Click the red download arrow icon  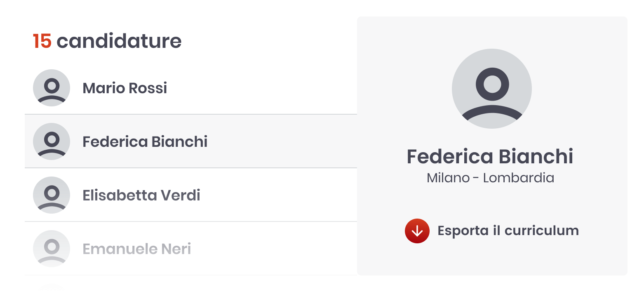tap(417, 231)
